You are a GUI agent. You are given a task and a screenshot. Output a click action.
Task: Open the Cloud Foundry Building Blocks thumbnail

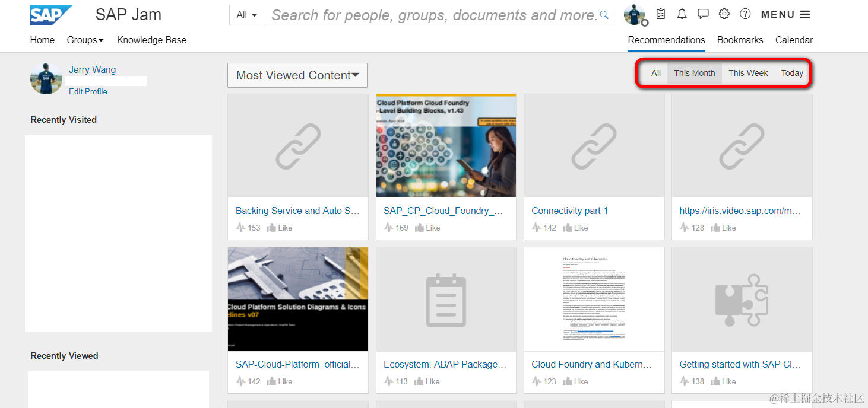(x=446, y=145)
